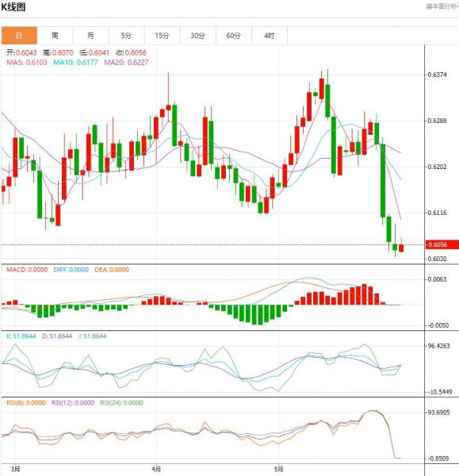Switch to the 月 monthly tab
The width and height of the screenshot is (459, 476).
[90, 36]
